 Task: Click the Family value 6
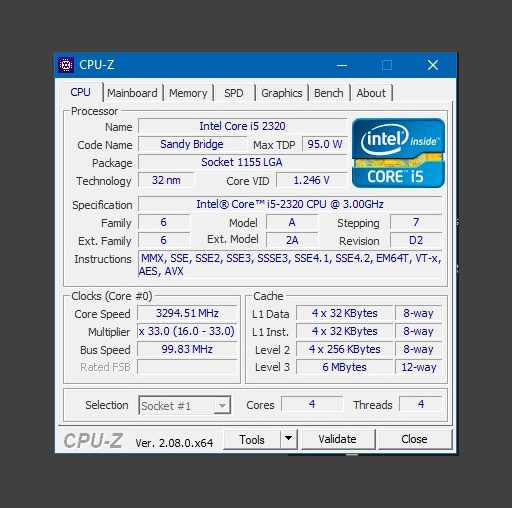pyautogui.click(x=164, y=222)
